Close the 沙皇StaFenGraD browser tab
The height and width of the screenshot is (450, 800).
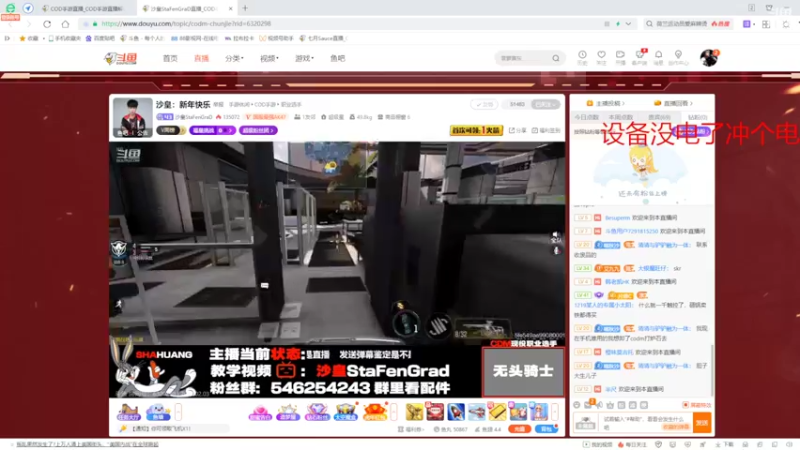231,8
